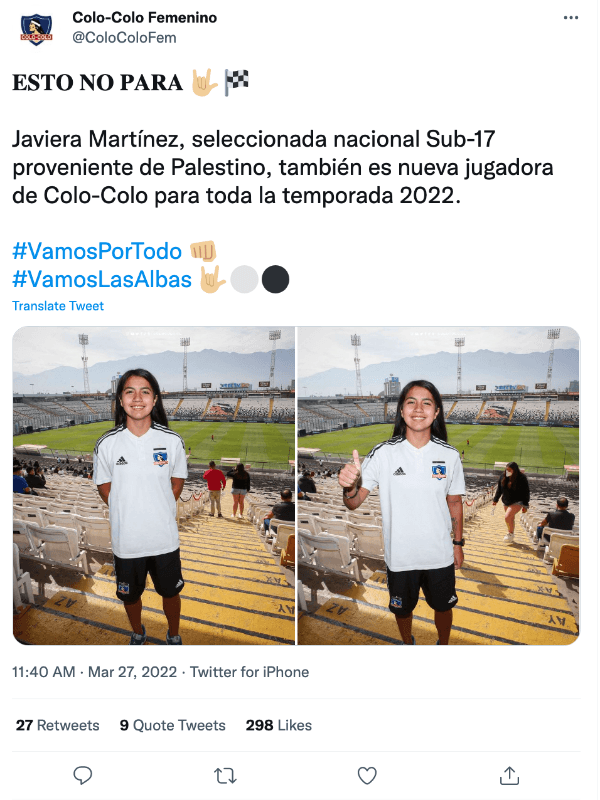
Task: Open the #VamosLasAlbas hashtag
Action: (x=102, y=280)
